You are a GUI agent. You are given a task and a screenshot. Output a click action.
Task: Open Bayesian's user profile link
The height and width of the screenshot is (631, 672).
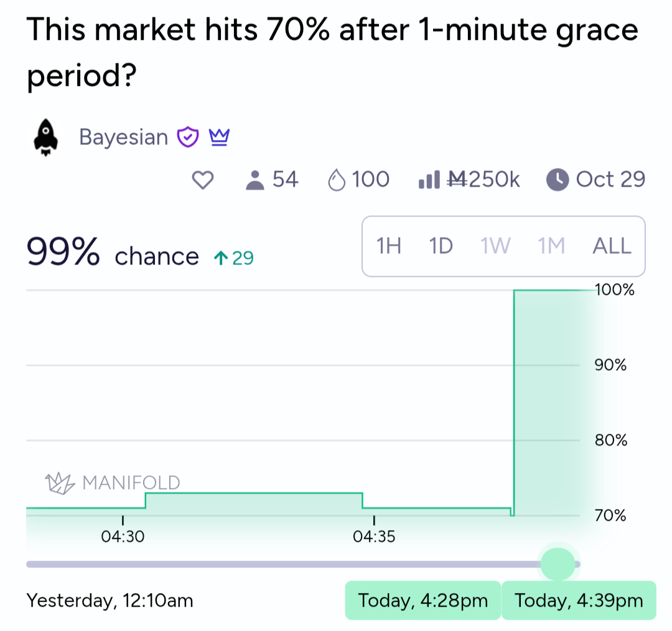pyautogui.click(x=123, y=137)
